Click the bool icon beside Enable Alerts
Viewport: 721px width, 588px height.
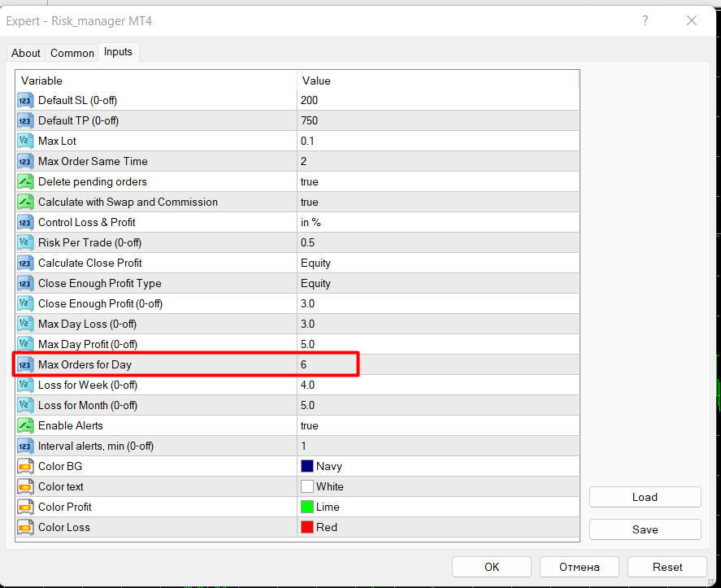click(25, 425)
